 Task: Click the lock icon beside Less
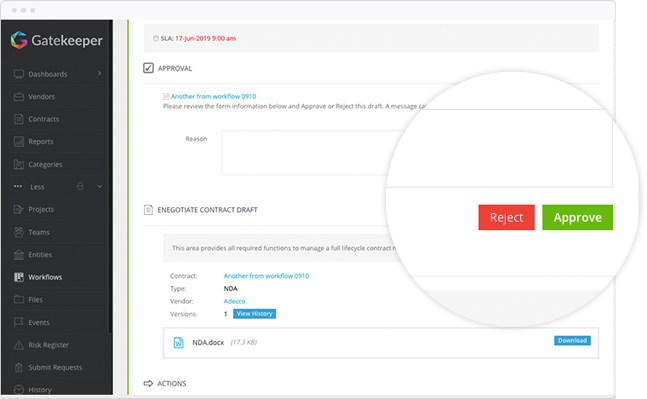(x=80, y=186)
